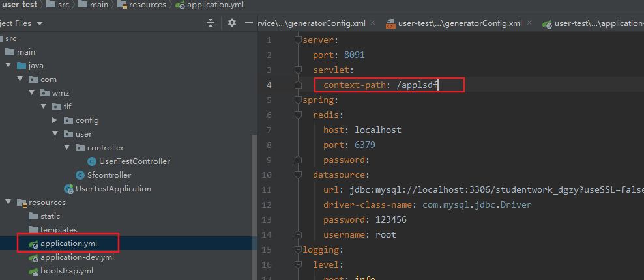Select application.yml in tree
This screenshot has width=644, height=280.
(68, 244)
